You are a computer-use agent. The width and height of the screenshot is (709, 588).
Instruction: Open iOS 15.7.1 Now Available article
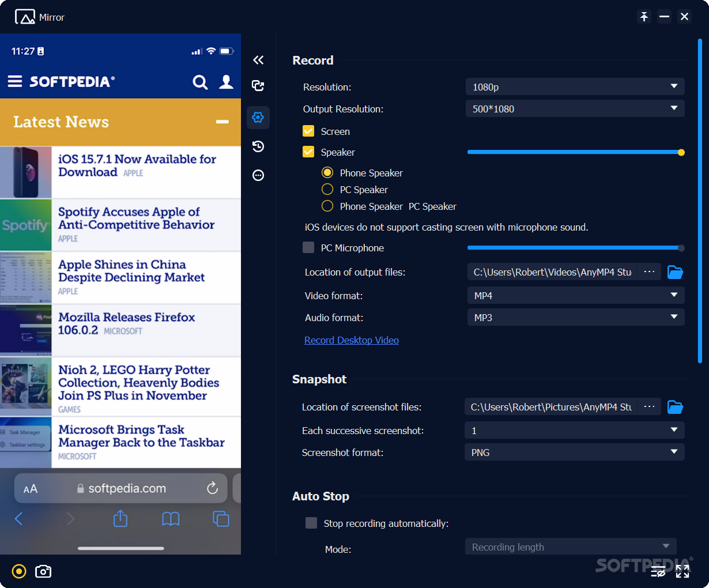[x=137, y=165]
